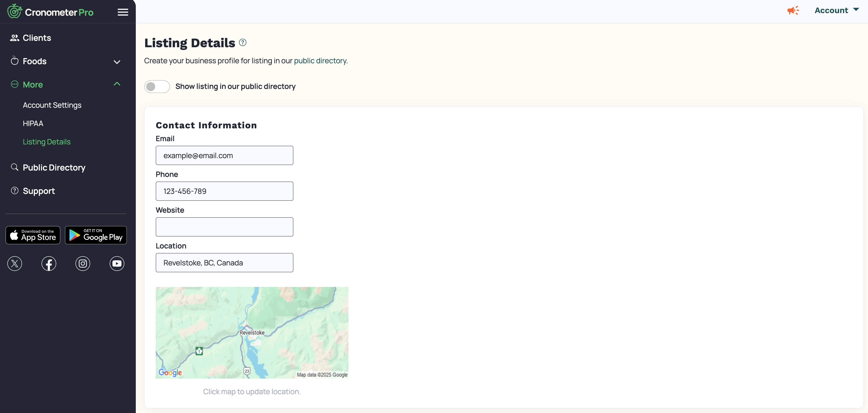Expand the Foods submenu chevron

(x=117, y=62)
